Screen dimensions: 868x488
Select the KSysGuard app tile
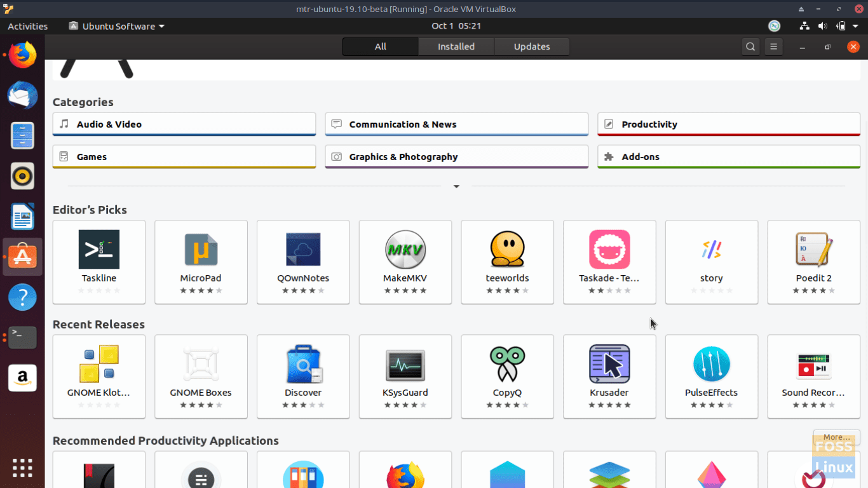tap(405, 376)
